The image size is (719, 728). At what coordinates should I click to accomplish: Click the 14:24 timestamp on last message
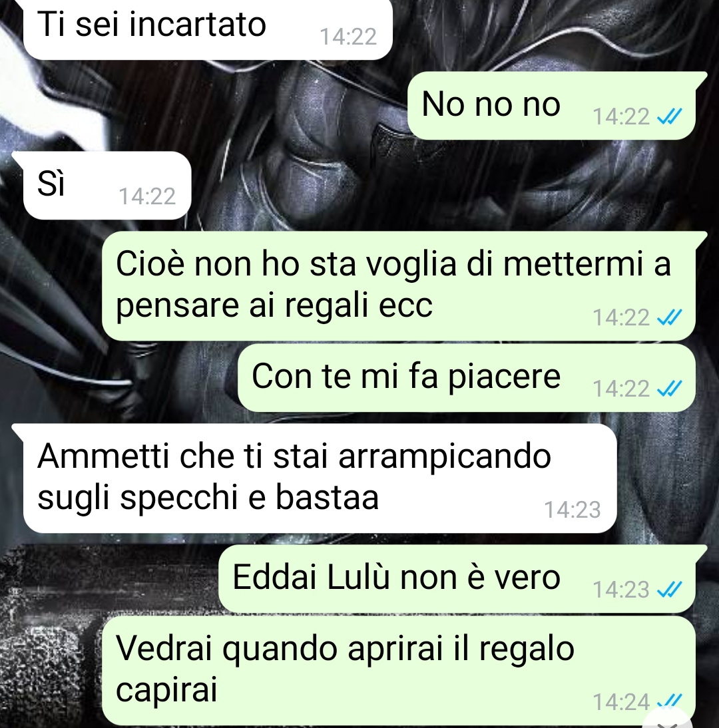(620, 702)
